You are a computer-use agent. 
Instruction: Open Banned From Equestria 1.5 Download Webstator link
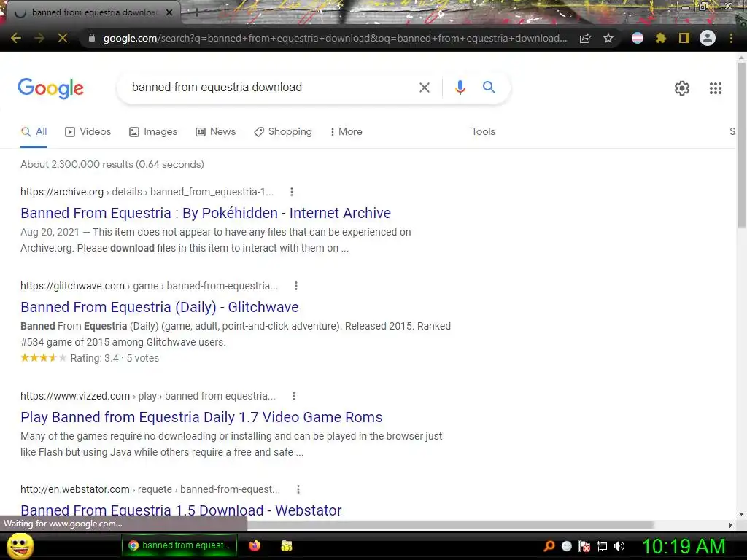(x=181, y=510)
